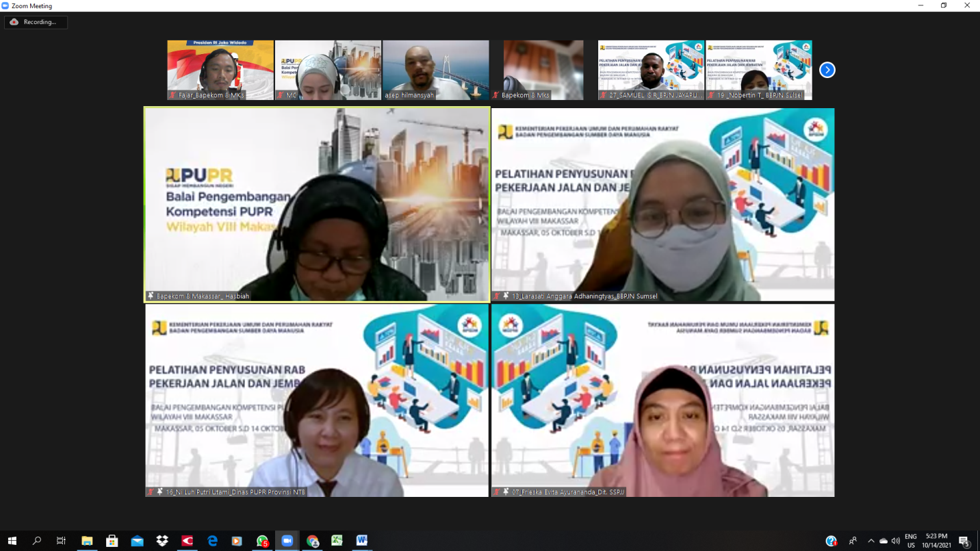
Task: Select 27_SAMUEL ISIR_BPJN Jayapura thumbnail
Action: [651, 70]
